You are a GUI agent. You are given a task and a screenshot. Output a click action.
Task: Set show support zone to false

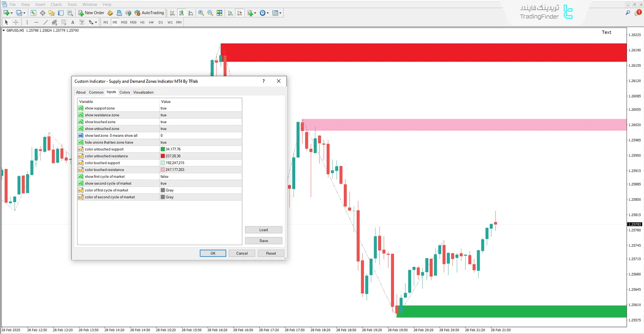[200, 108]
